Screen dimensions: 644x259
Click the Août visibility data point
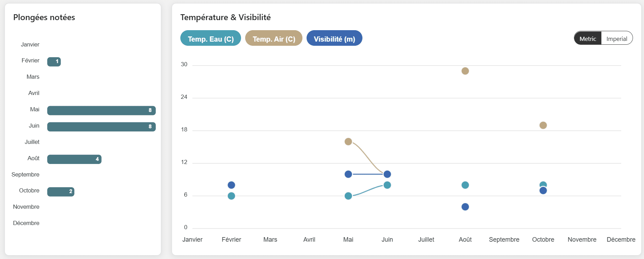(x=465, y=207)
